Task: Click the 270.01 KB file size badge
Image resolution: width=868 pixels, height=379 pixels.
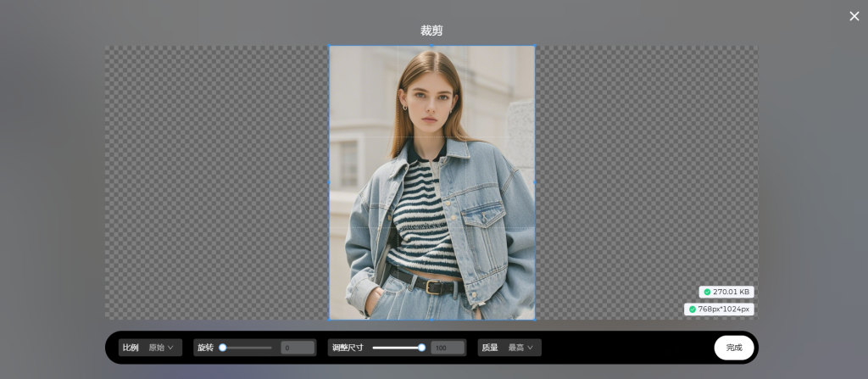Action: point(726,292)
